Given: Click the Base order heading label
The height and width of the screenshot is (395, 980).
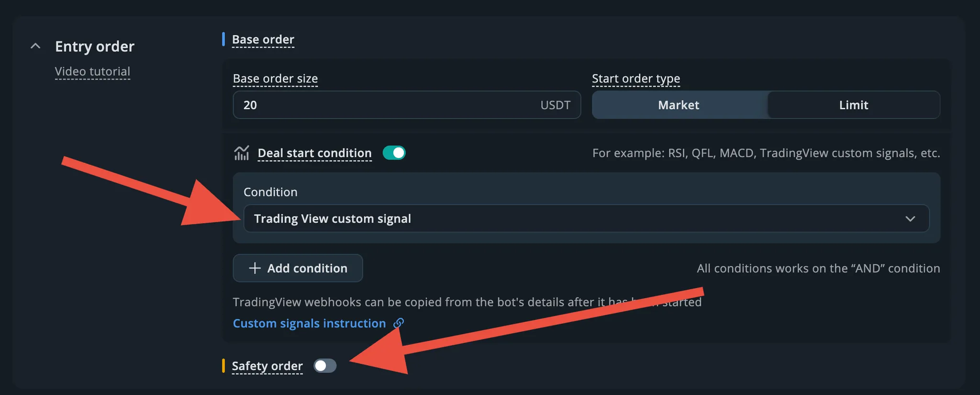Looking at the screenshot, I should coord(263,40).
